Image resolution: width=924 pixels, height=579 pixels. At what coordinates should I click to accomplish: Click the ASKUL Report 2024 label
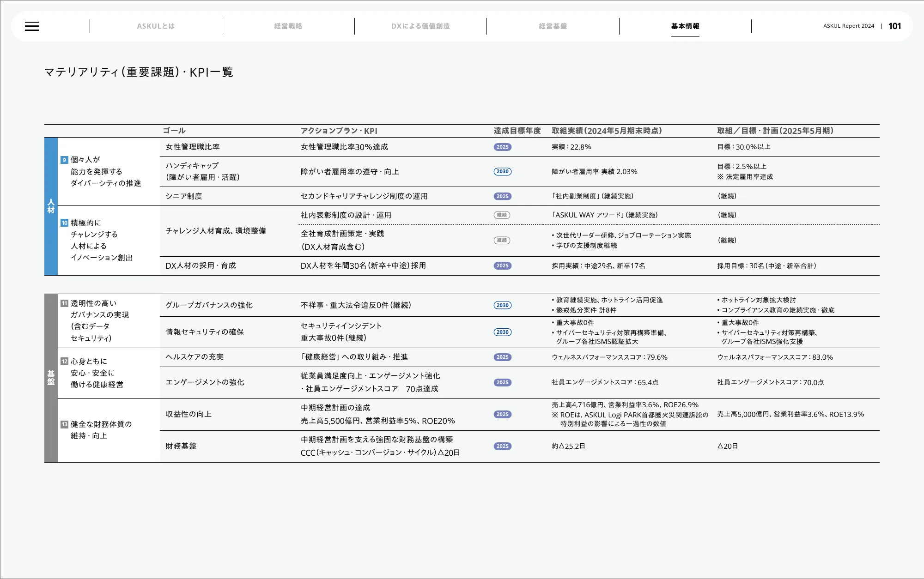848,26
